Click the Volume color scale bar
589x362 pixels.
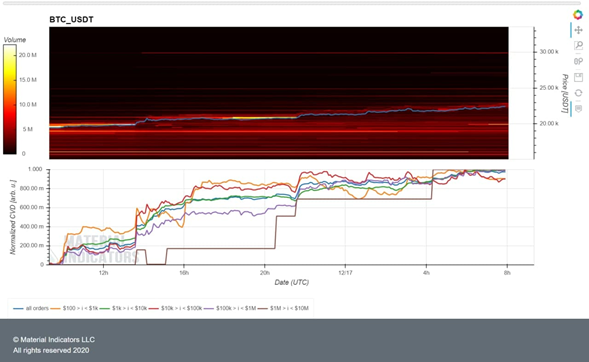pyautogui.click(x=10, y=100)
